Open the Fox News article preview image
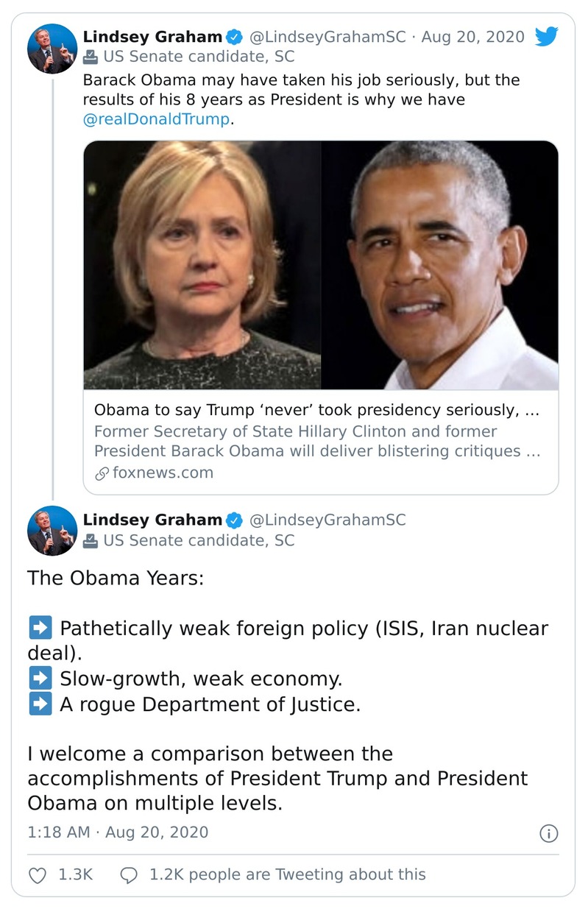588x909 pixels. click(x=321, y=265)
